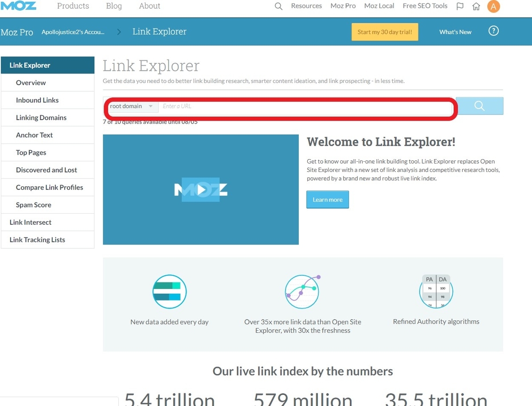Play the Moz intro video
532x406 pixels.
click(x=201, y=190)
